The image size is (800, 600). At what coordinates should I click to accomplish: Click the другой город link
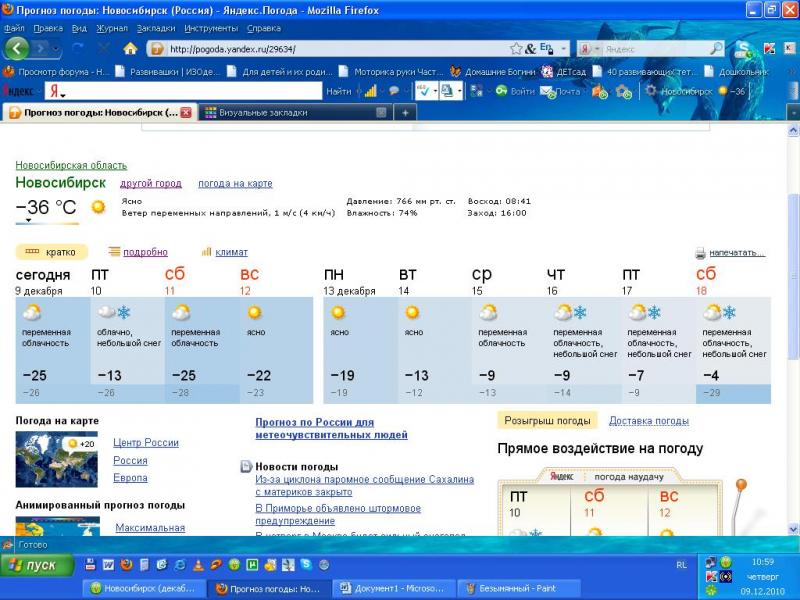pyautogui.click(x=151, y=184)
